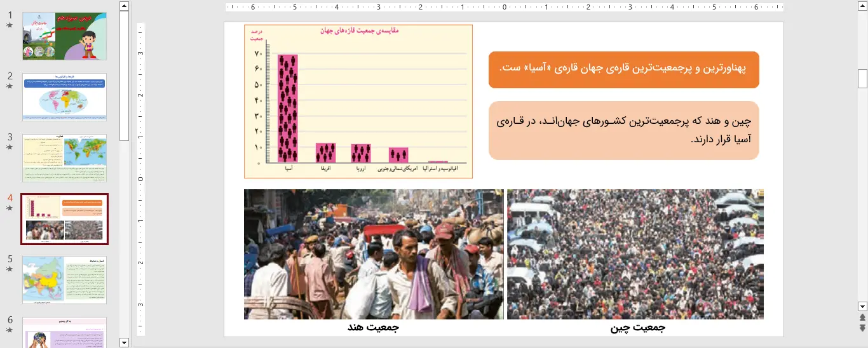Click the animation star icon under slide 3
The height and width of the screenshot is (348, 868).
(x=10, y=147)
